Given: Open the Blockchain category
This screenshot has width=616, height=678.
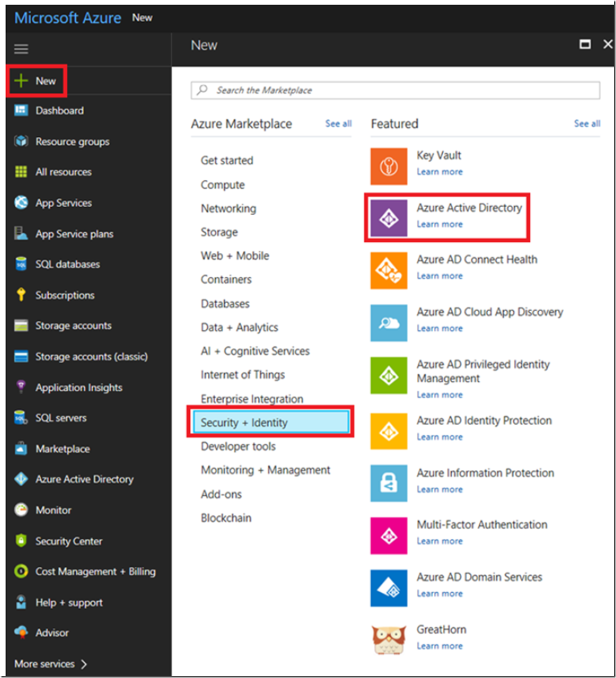Looking at the screenshot, I should coord(226,518).
